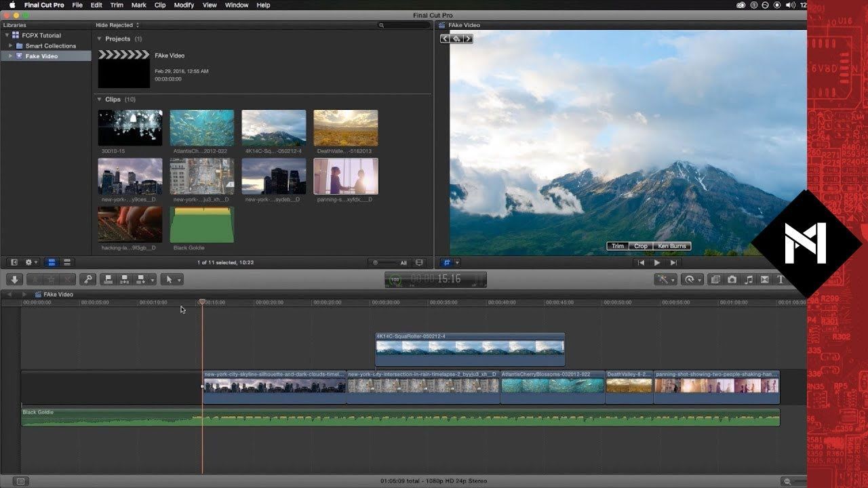The height and width of the screenshot is (488, 868).
Task: Click the Effects browser icon
Action: pos(715,279)
